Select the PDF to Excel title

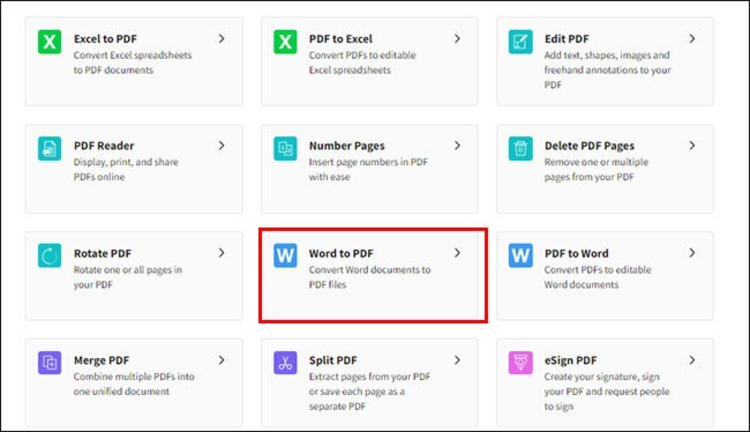[x=341, y=39]
